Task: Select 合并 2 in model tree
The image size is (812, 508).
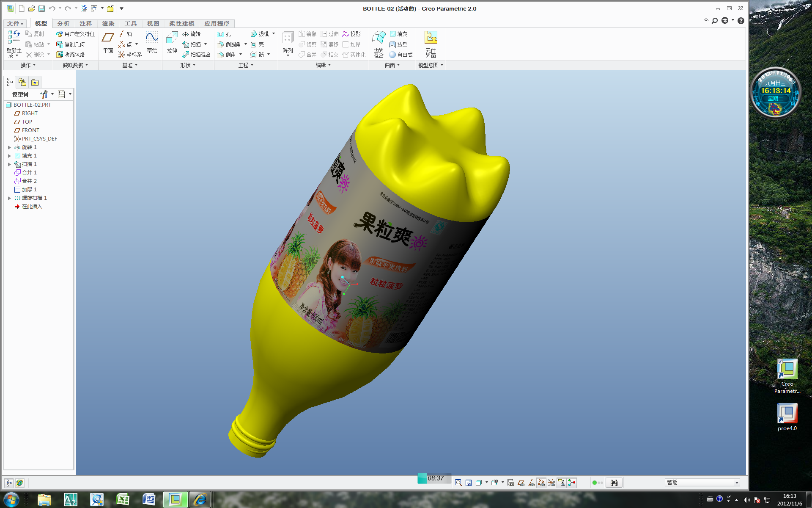Action: (x=25, y=181)
